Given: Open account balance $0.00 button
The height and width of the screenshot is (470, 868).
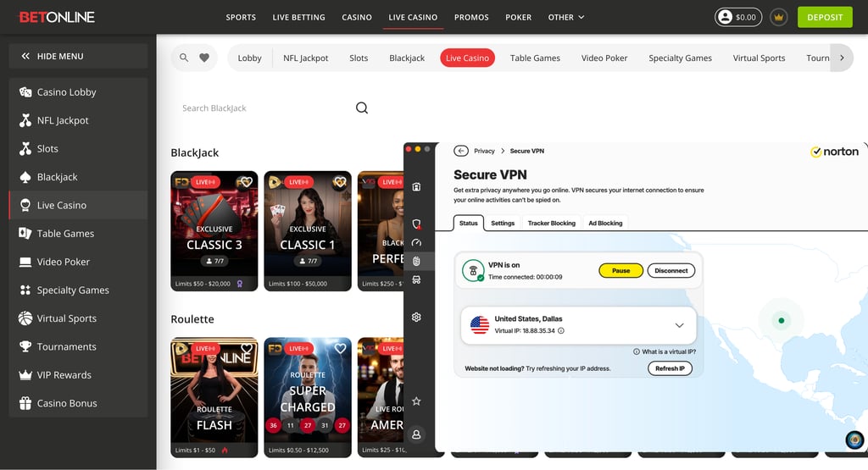Looking at the screenshot, I should (738, 17).
